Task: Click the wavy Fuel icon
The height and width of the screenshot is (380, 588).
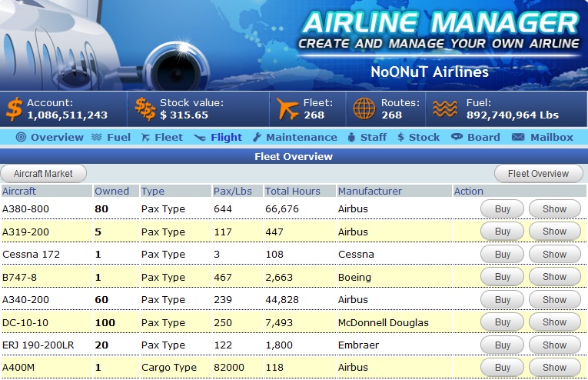Action: 445,109
